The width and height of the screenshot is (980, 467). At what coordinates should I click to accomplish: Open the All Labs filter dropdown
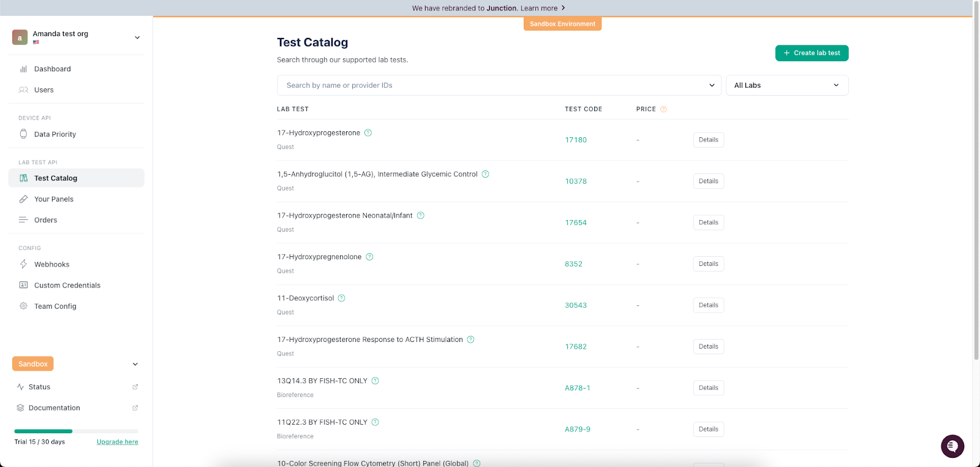tap(787, 85)
